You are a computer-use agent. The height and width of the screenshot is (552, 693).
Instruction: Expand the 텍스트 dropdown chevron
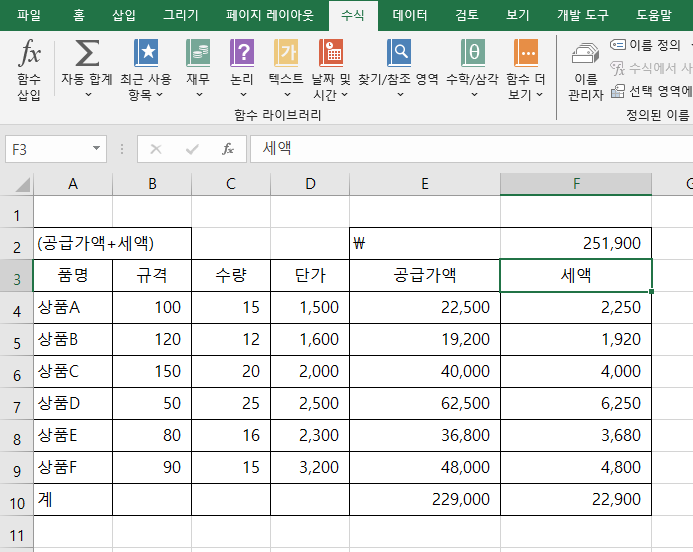tap(287, 95)
